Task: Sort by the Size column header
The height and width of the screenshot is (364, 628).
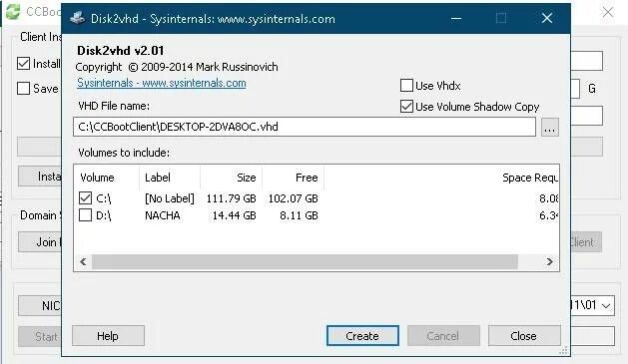Action: (231, 178)
